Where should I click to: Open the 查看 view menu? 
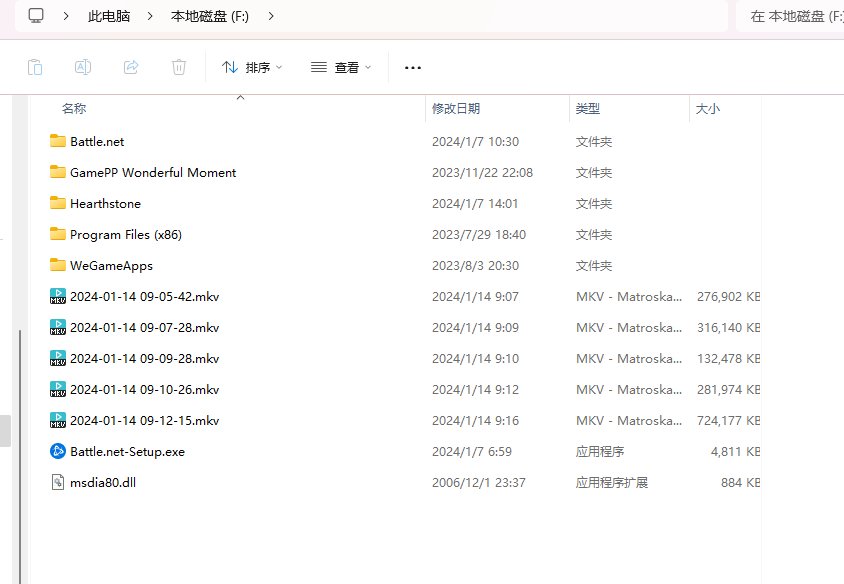[x=341, y=67]
